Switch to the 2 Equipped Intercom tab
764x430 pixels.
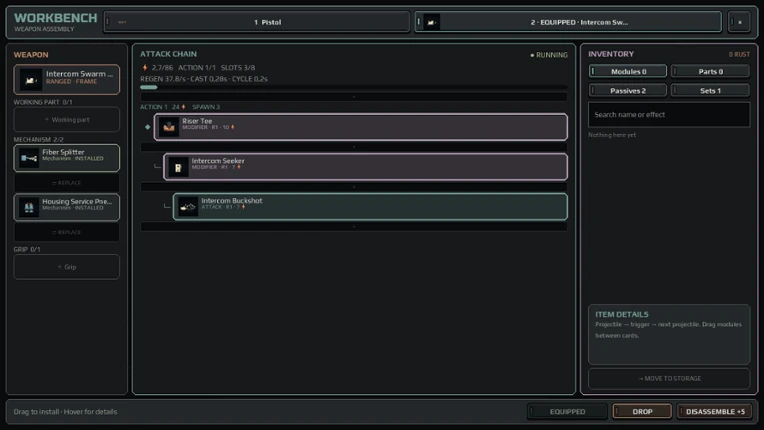tap(568, 22)
